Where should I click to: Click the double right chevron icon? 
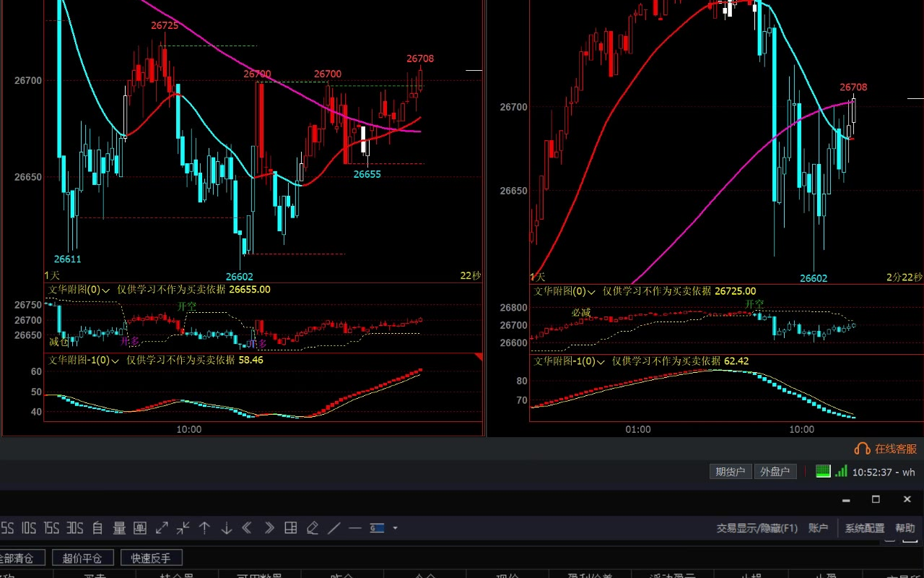click(269, 528)
